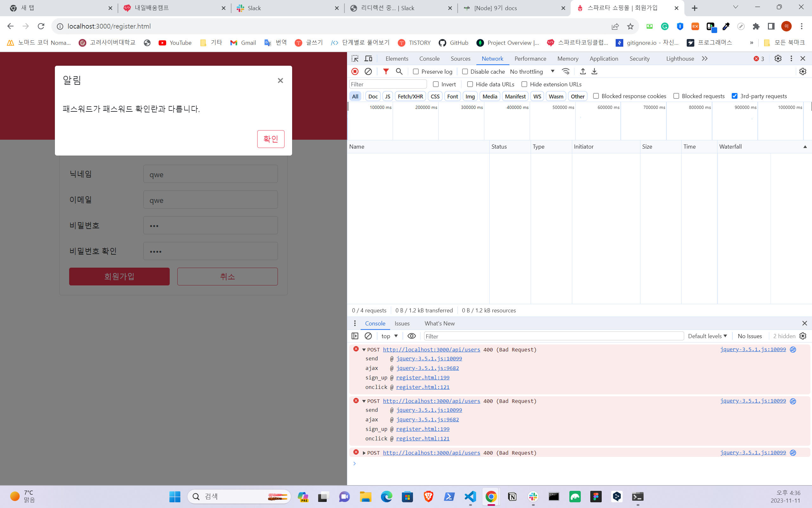Stop recording network log

pos(355,71)
